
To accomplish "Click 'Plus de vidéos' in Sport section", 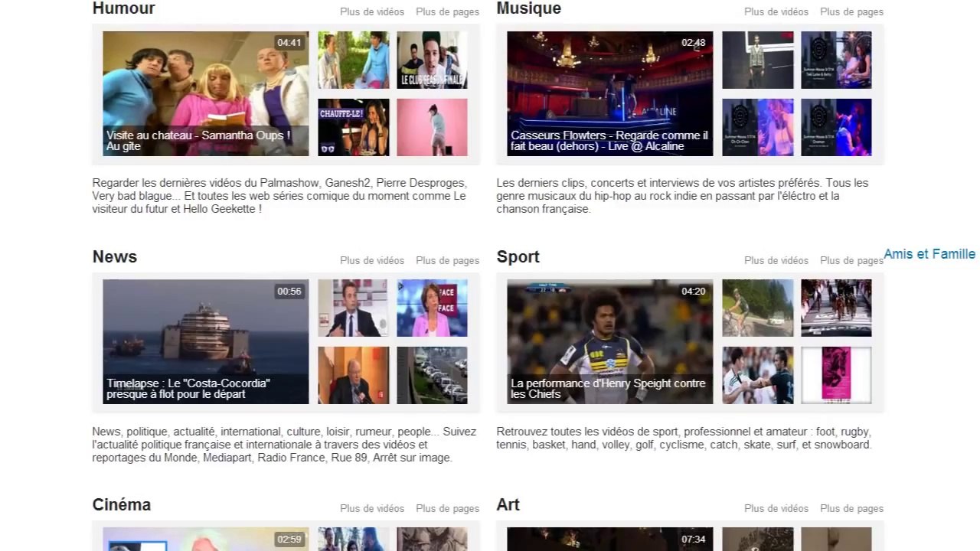I will point(776,260).
